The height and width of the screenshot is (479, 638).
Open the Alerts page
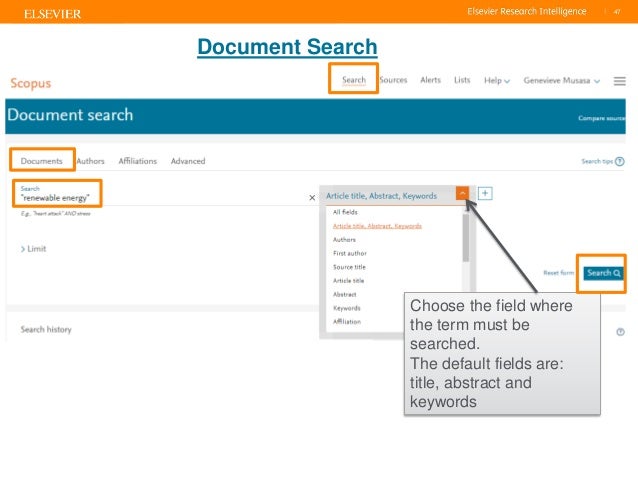coord(430,80)
